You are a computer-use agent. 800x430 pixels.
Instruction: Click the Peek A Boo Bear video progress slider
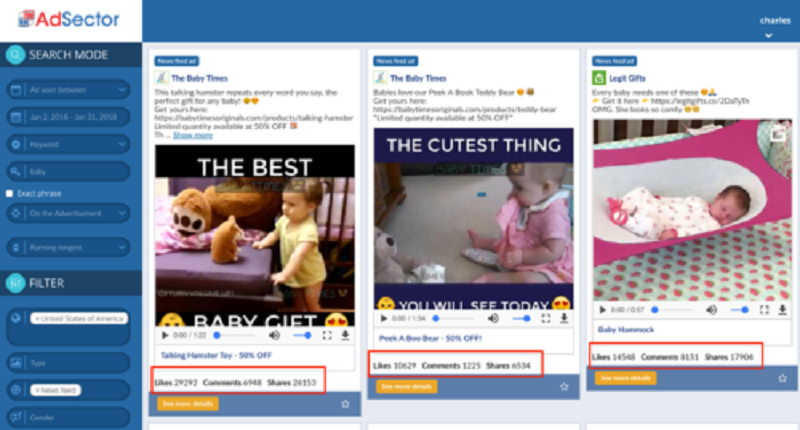click(x=453, y=318)
